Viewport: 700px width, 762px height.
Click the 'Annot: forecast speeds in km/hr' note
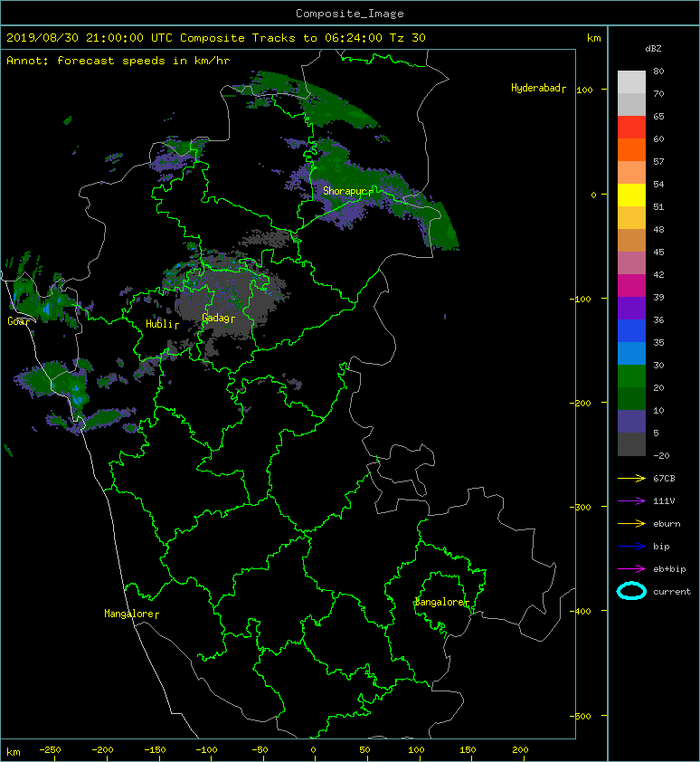pos(118,61)
